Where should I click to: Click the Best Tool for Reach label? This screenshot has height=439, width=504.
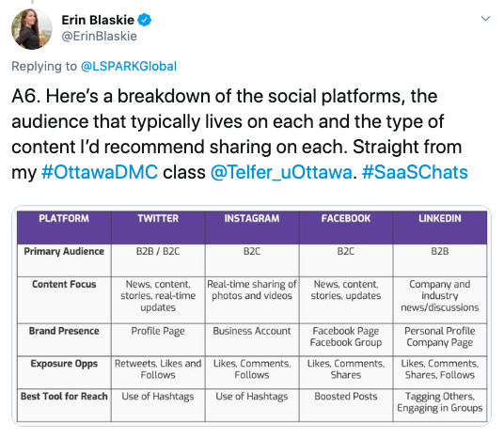coord(64,397)
